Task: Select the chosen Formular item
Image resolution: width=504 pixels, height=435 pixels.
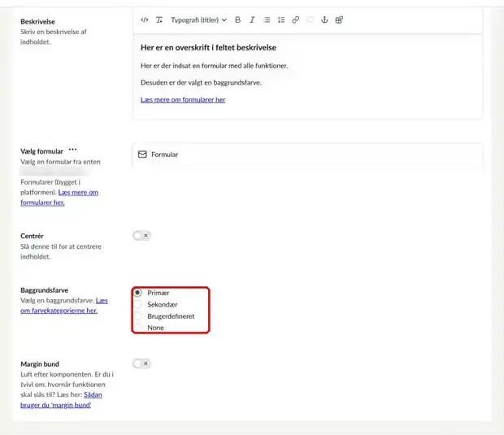Action: point(307,154)
